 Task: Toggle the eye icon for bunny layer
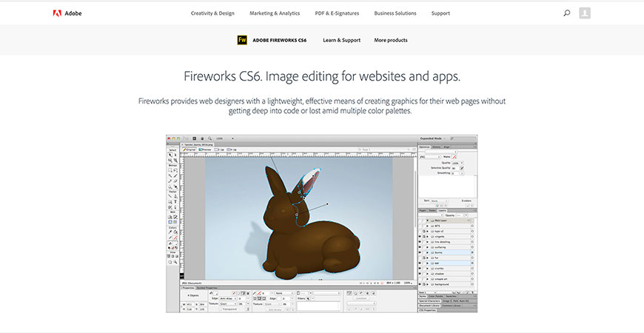click(x=420, y=252)
